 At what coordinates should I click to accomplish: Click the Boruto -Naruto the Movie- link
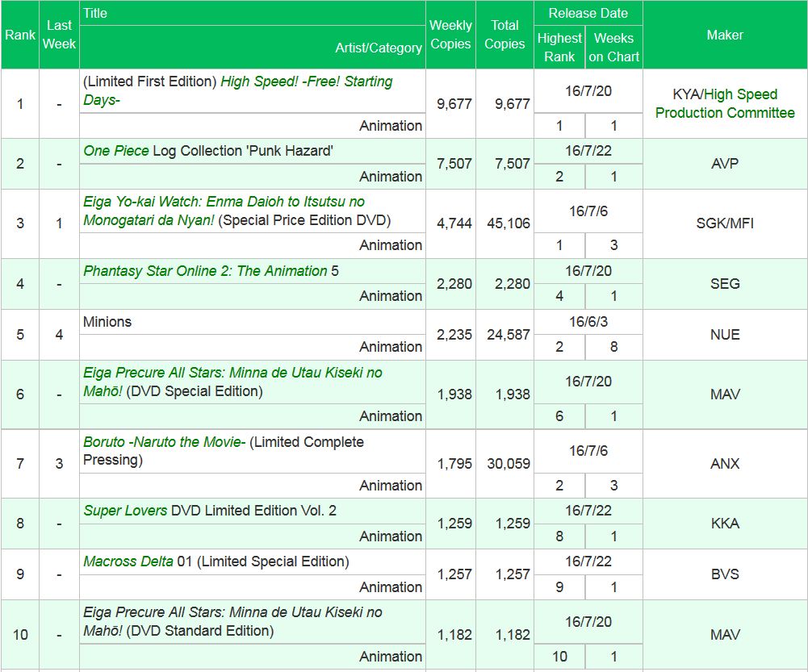click(165, 442)
